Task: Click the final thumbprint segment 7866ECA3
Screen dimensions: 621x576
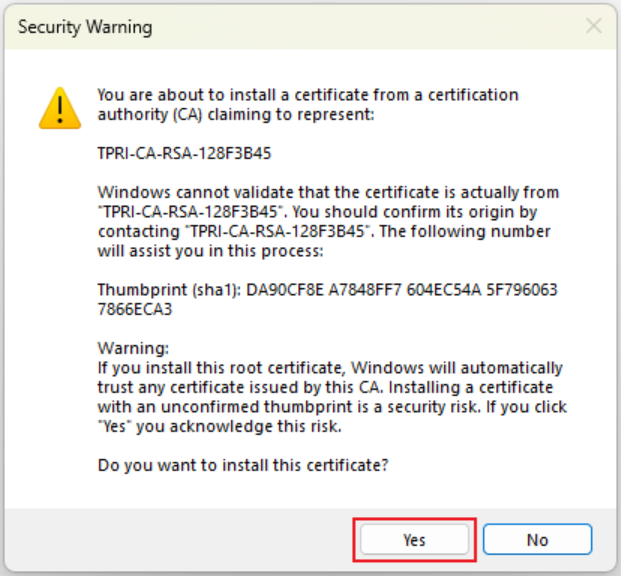Action: point(135,309)
